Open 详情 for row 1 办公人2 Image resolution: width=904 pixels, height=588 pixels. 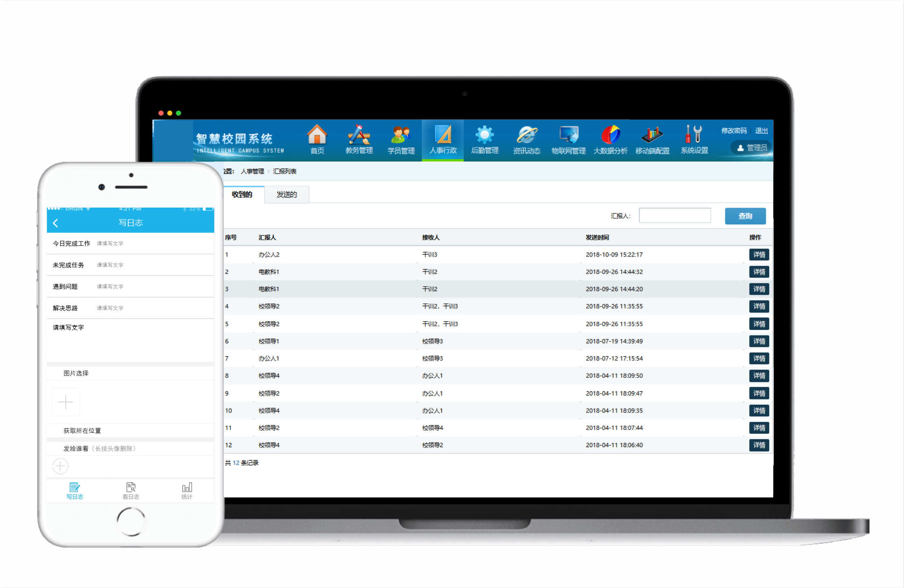point(759,255)
